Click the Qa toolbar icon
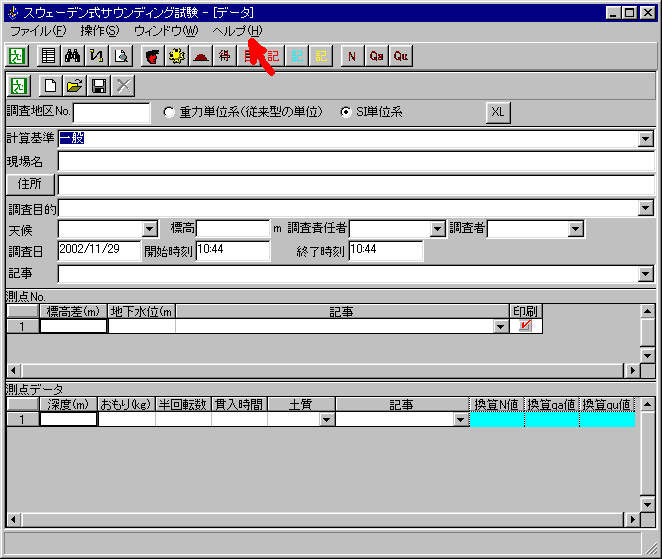Image resolution: width=662 pixels, height=559 pixels. click(x=376, y=56)
